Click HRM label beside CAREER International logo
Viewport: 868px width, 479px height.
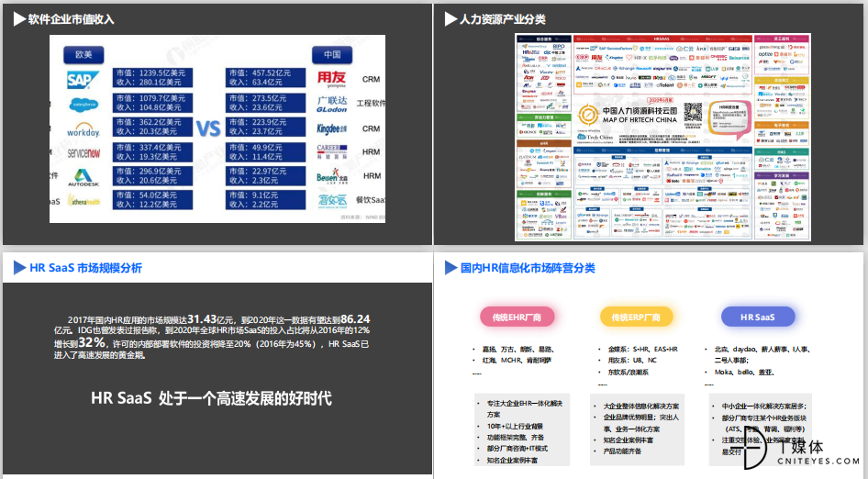(371, 151)
